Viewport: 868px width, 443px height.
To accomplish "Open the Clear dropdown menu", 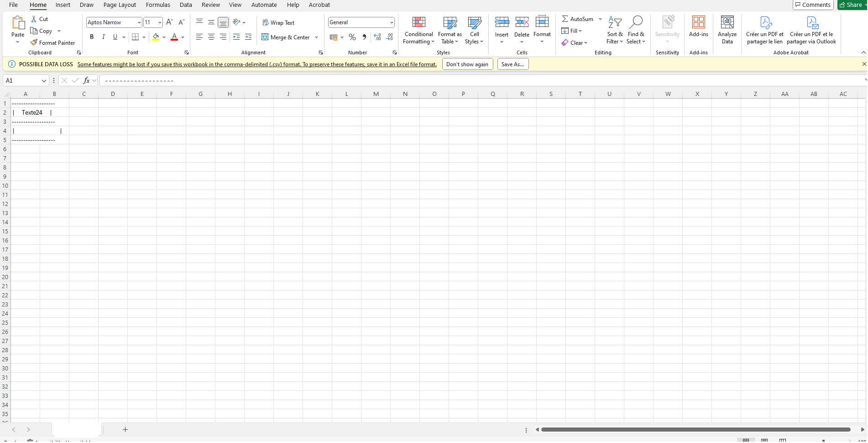I will coord(575,43).
